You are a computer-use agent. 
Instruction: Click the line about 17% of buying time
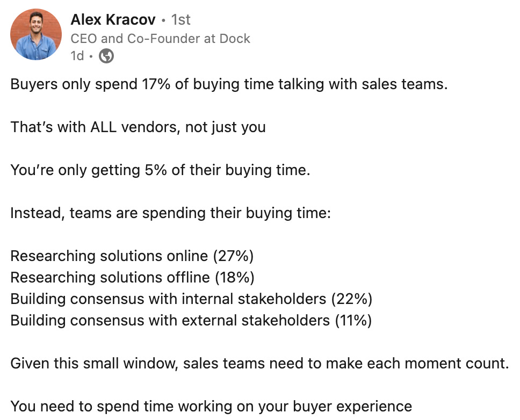[229, 84]
